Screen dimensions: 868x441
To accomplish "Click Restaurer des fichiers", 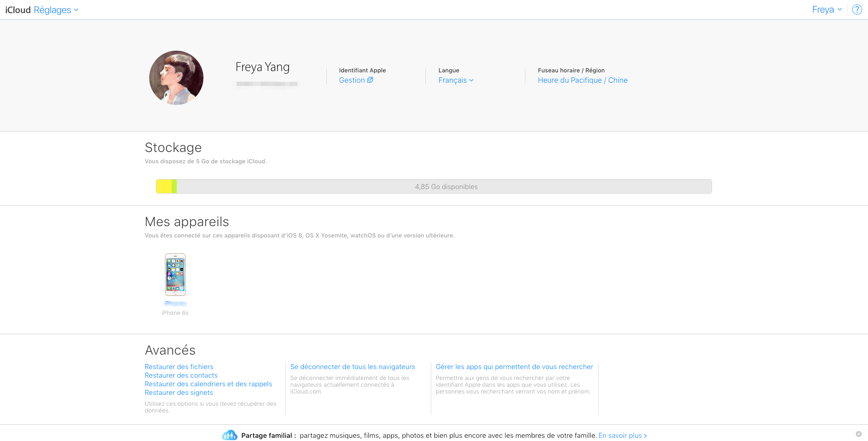I will click(x=179, y=367).
